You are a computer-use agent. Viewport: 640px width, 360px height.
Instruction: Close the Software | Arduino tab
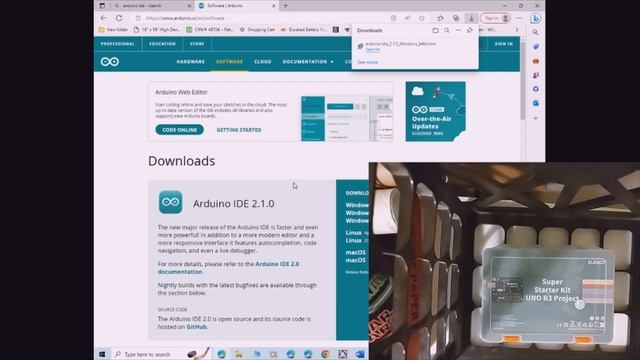(x=274, y=6)
